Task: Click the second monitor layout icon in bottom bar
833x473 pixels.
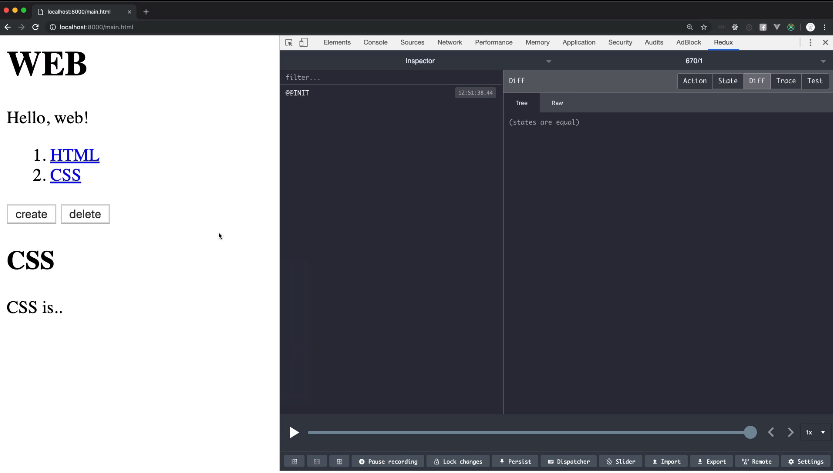Action: click(317, 461)
